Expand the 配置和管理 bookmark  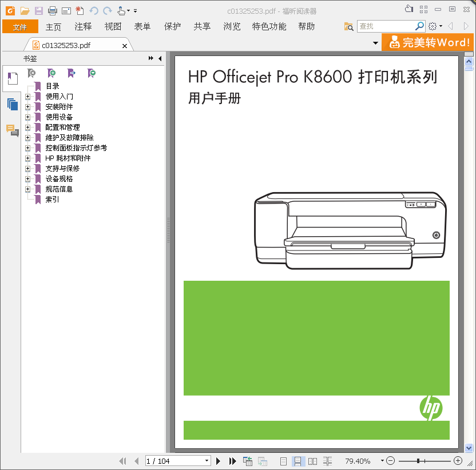[x=27, y=128]
